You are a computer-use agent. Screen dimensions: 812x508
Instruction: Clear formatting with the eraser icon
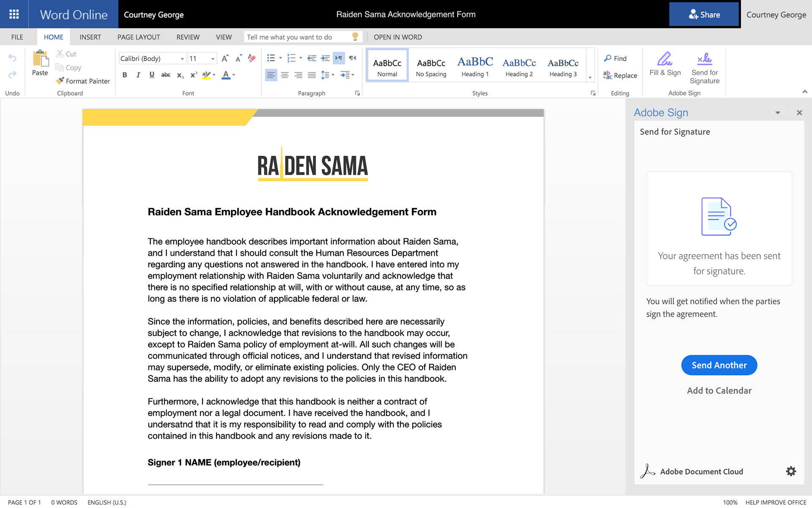coord(252,58)
